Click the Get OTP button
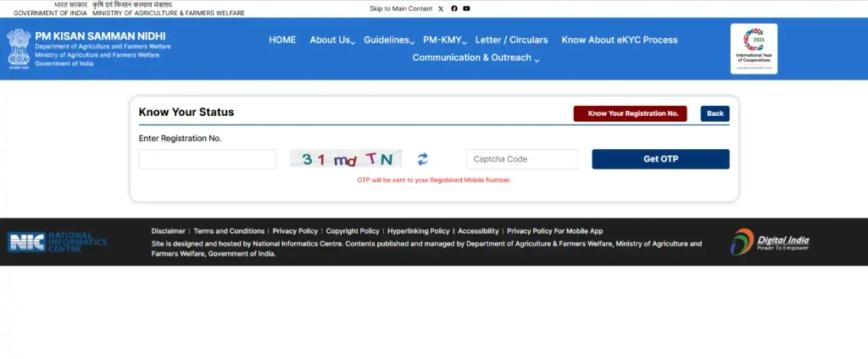 point(660,159)
